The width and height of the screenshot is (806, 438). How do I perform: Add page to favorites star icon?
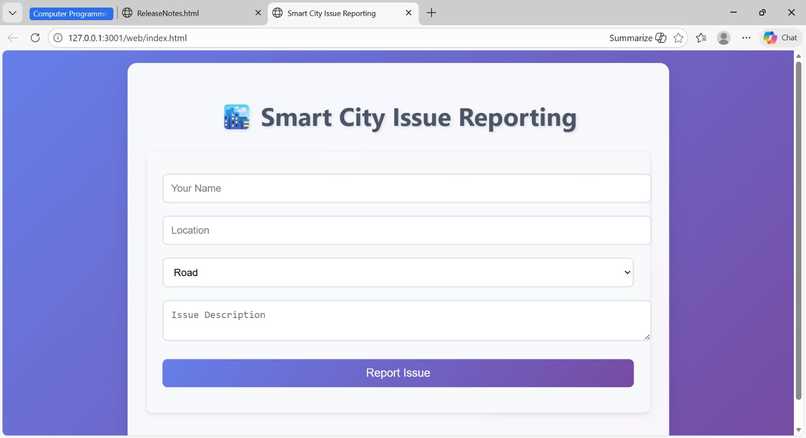coord(679,38)
